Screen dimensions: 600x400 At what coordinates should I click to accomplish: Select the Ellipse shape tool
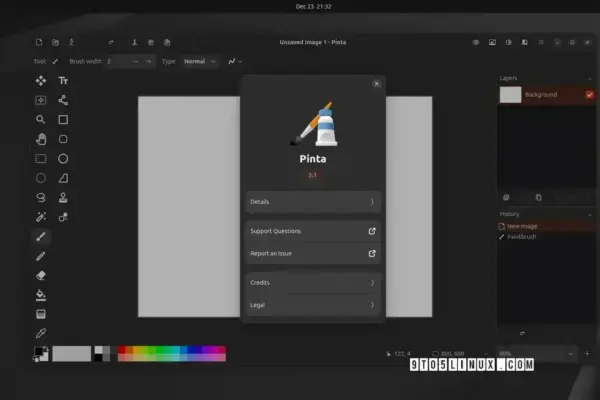(x=63, y=159)
